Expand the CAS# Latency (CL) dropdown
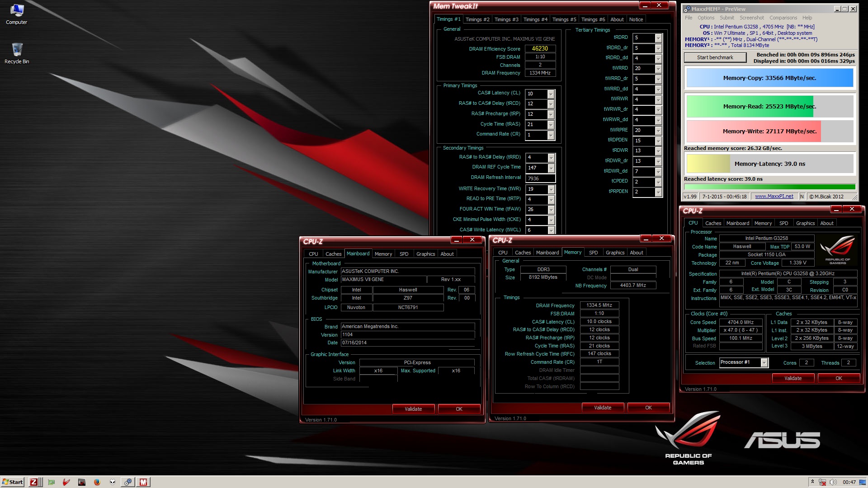Screen dimensions: 868x488 (x=551, y=94)
